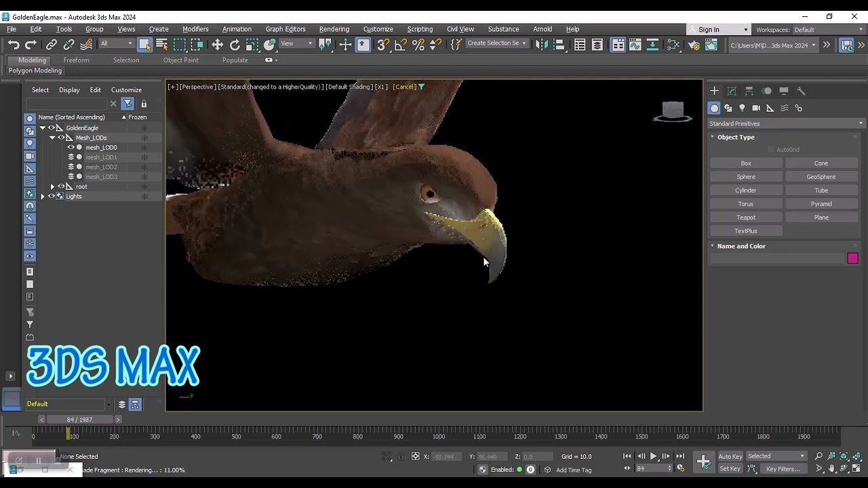Select the Lights category icon

[x=742, y=108]
